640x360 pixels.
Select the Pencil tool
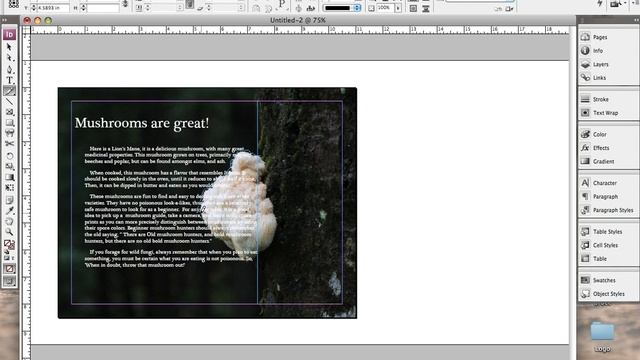pyautogui.click(x=9, y=91)
